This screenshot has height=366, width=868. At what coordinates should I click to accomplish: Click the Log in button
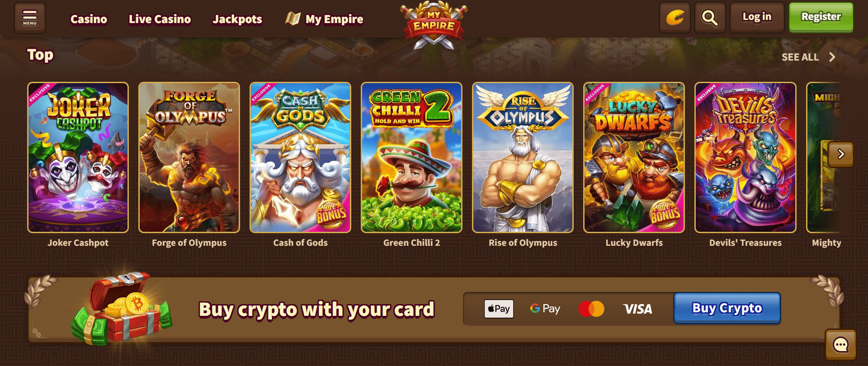click(x=757, y=17)
